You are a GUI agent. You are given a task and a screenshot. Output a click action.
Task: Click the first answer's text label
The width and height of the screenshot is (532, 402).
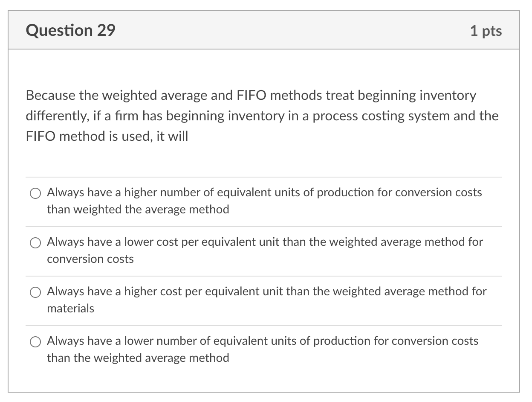264,201
